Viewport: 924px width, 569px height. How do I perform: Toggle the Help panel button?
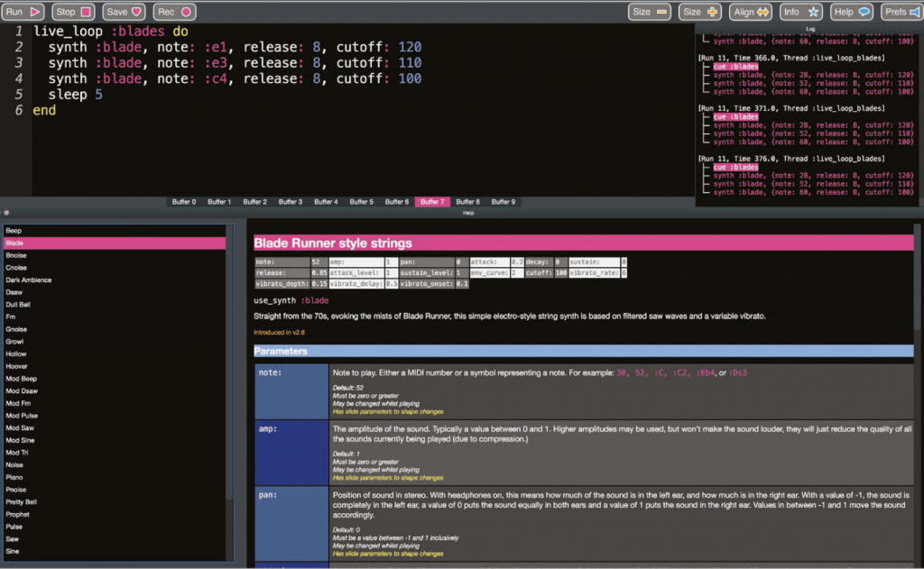[851, 12]
